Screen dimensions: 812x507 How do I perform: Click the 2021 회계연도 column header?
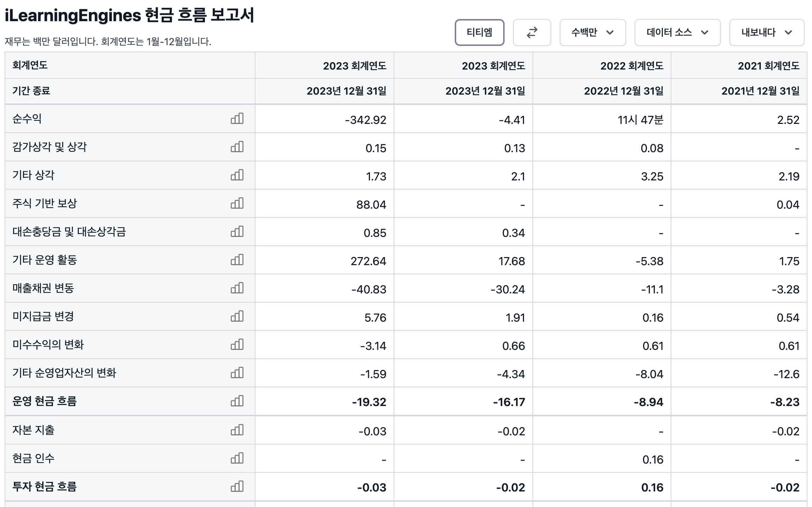(768, 66)
